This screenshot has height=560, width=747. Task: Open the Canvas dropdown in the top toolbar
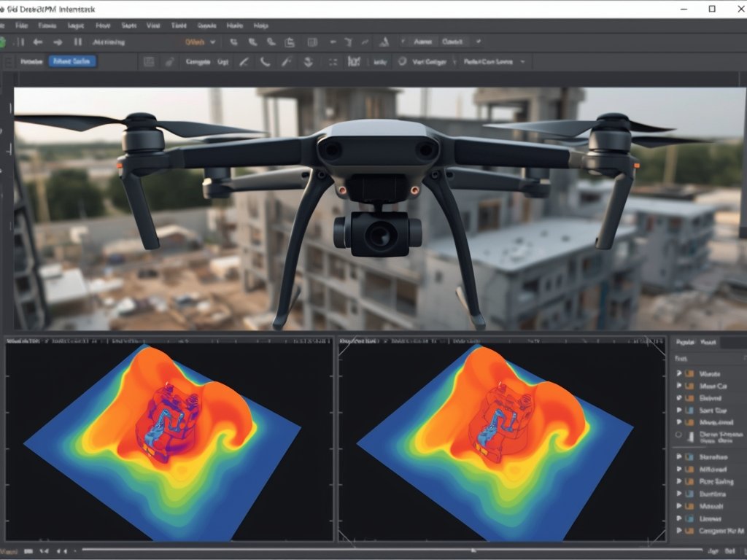click(x=460, y=42)
